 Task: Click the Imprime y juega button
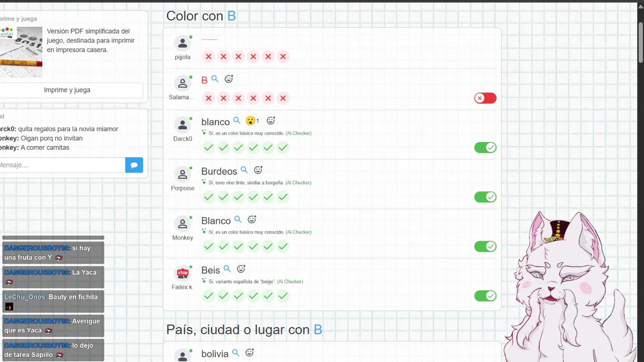[67, 90]
